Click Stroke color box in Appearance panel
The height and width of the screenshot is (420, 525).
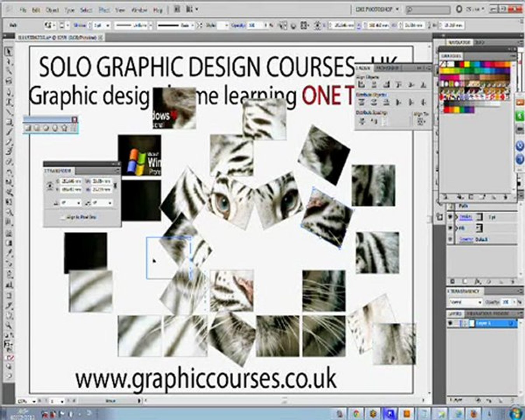point(479,217)
